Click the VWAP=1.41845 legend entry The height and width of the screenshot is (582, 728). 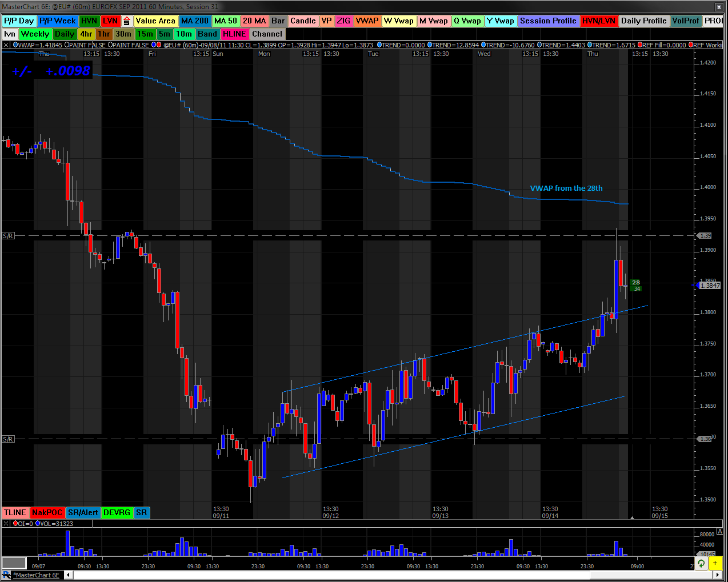click(x=38, y=45)
